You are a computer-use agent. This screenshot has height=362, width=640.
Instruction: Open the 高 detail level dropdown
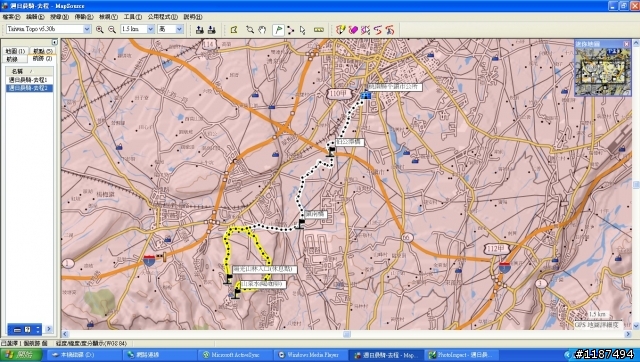(179, 29)
